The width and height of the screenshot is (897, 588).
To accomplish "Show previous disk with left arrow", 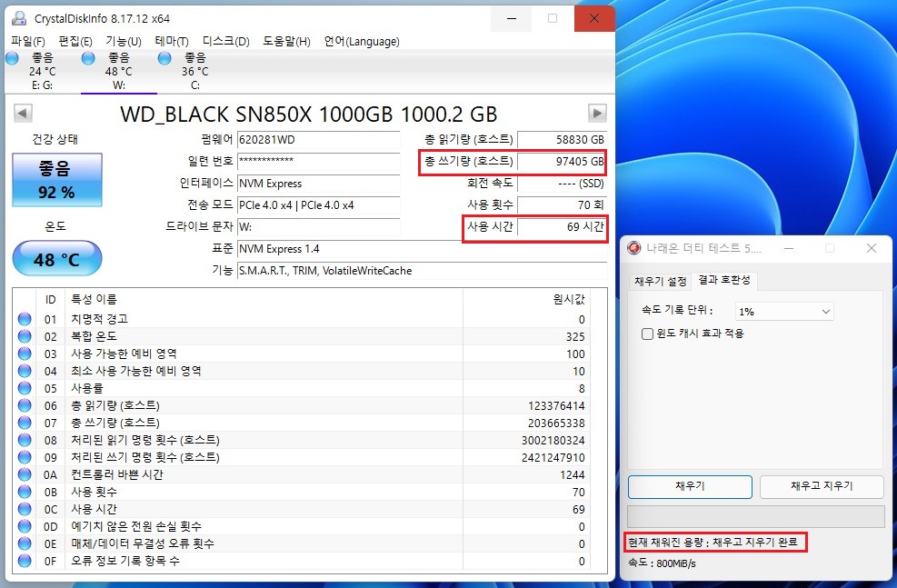I will pos(23,113).
